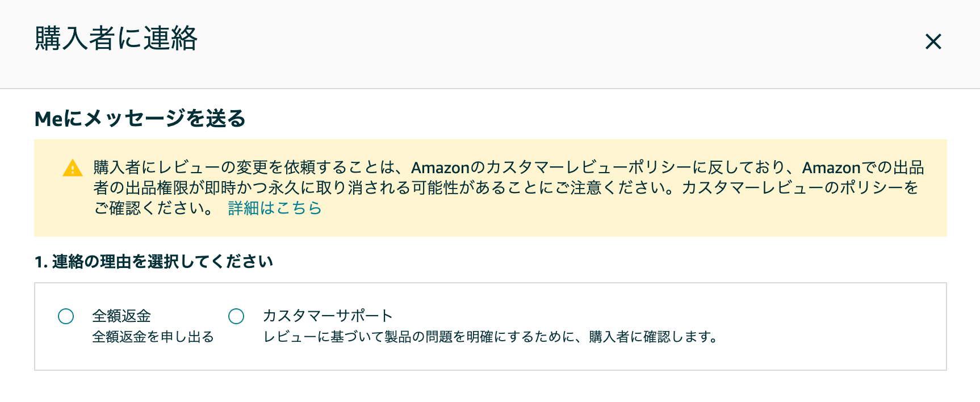The width and height of the screenshot is (980, 402).
Task: Select the カスタマーサポート radio button
Action: tap(236, 316)
